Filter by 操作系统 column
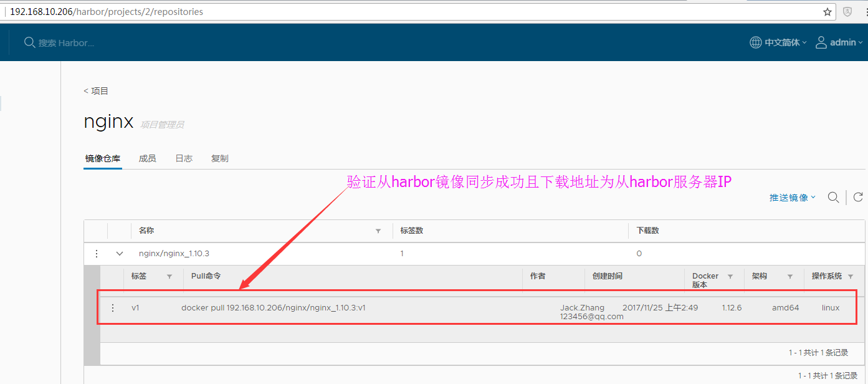This screenshot has height=384, width=868. (x=851, y=276)
